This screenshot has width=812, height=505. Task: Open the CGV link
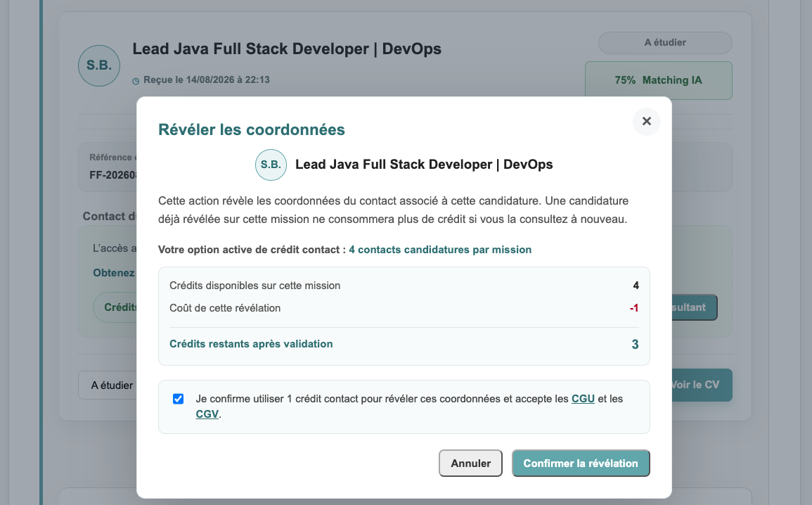point(207,414)
